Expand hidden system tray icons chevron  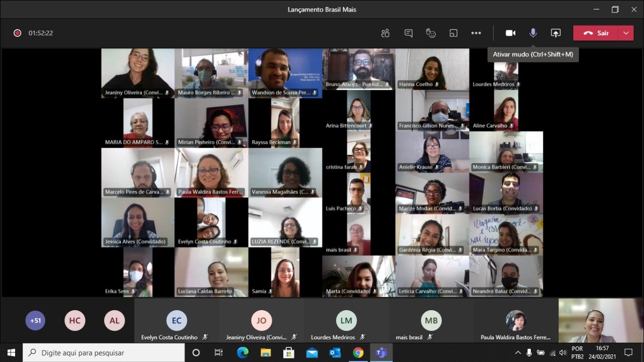tap(518, 352)
